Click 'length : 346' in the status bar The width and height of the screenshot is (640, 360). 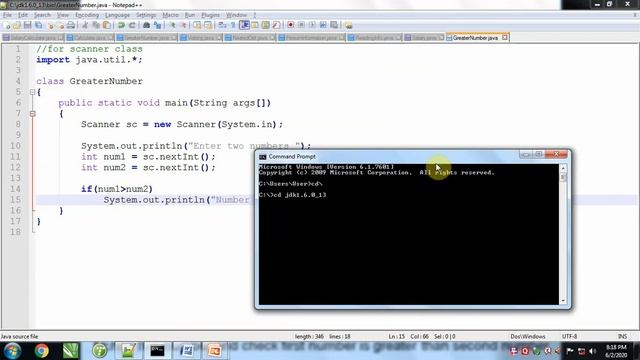(x=309, y=337)
